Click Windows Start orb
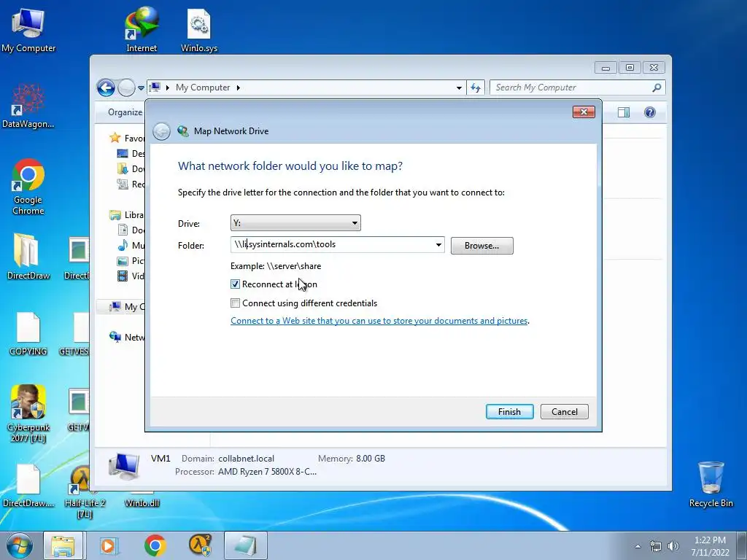Viewport: 747px width, 560px height. (x=20, y=545)
